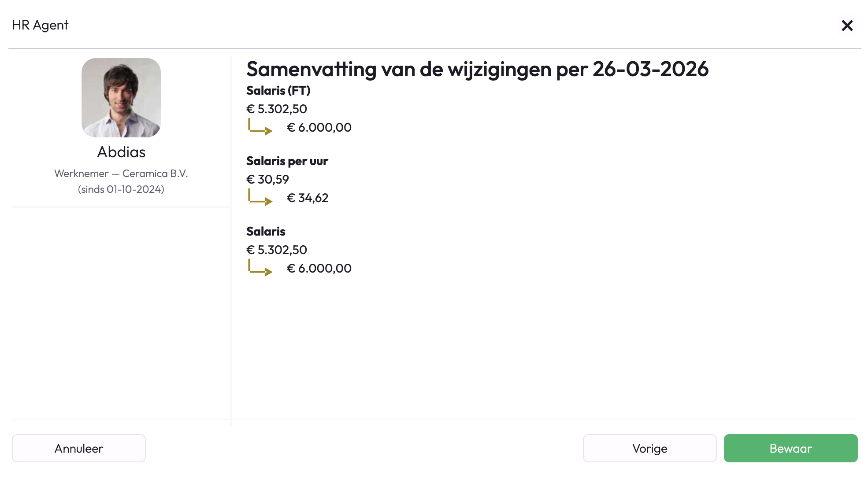Click the change arrow under the last Salaris section
Screen dimensions: 868x487
click(260, 268)
